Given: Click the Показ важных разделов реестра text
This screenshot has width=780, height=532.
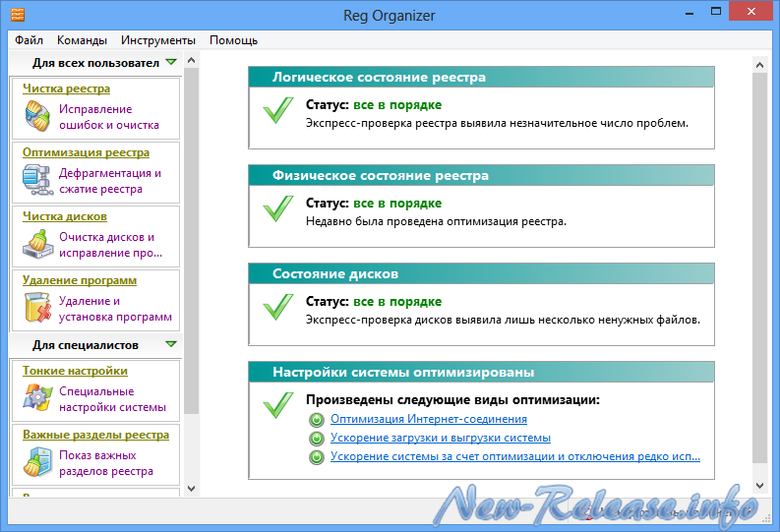Looking at the screenshot, I should [x=106, y=463].
